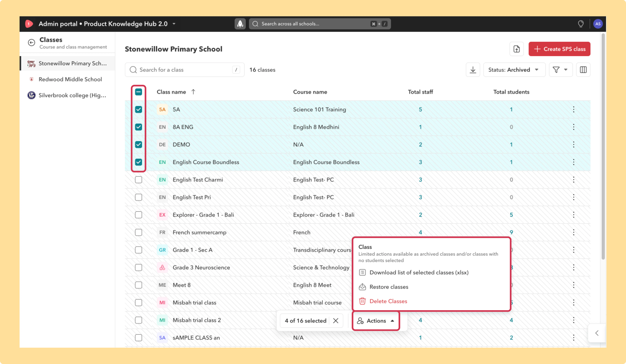Check the Explorer - Grade 1 - Bali checkbox

tap(139, 215)
